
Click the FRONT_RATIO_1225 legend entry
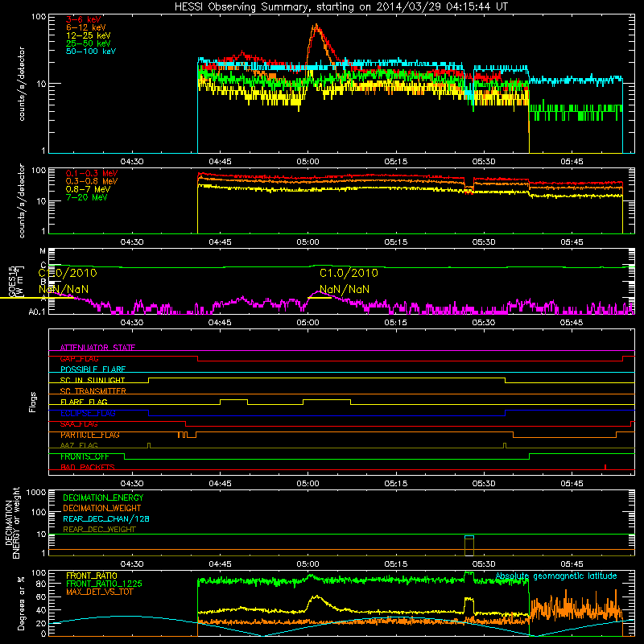[104, 584]
